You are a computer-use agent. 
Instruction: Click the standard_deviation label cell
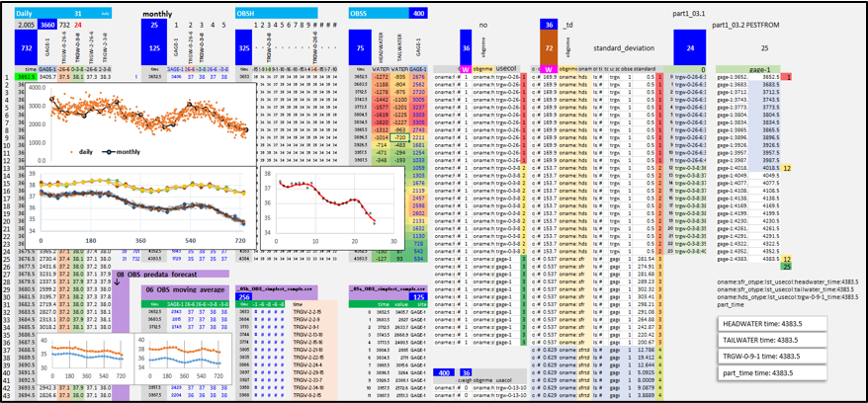[x=625, y=48]
